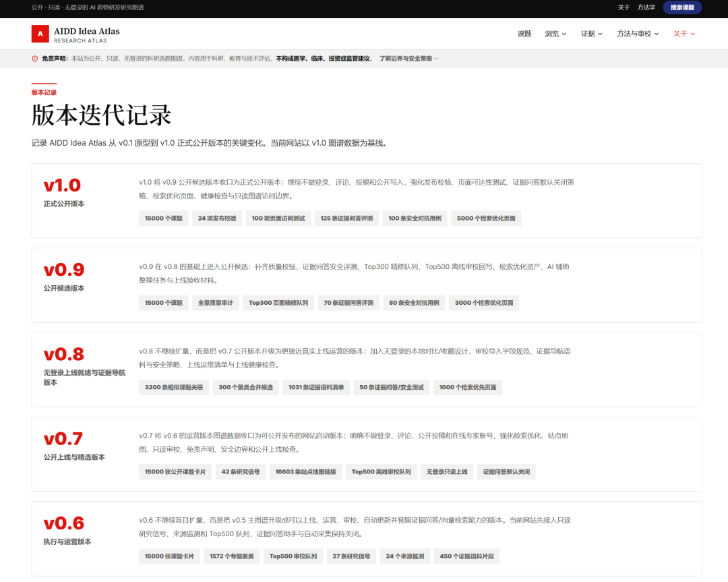The width and height of the screenshot is (728, 582).
Task: Click the 100 条安全对抗用例 tag
Action: [415, 219]
